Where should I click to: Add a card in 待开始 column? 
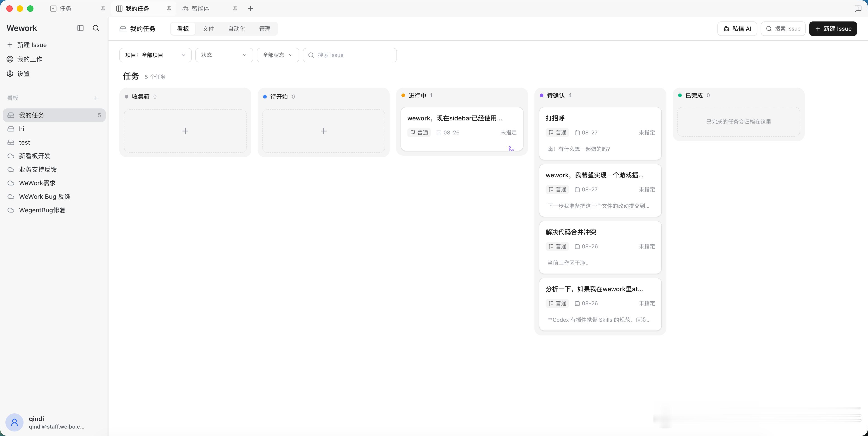click(x=323, y=131)
